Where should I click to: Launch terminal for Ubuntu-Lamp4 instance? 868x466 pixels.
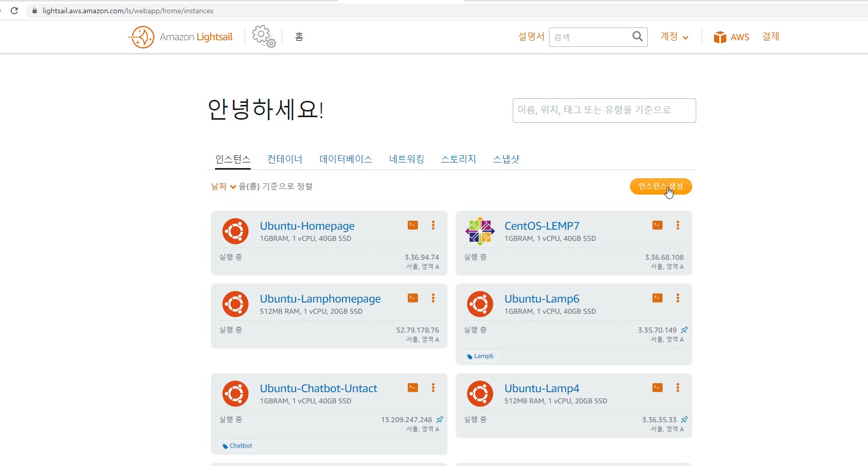(657, 388)
